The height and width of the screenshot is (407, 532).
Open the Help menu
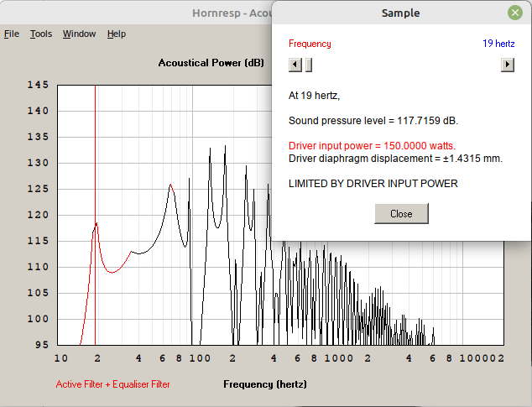point(117,34)
